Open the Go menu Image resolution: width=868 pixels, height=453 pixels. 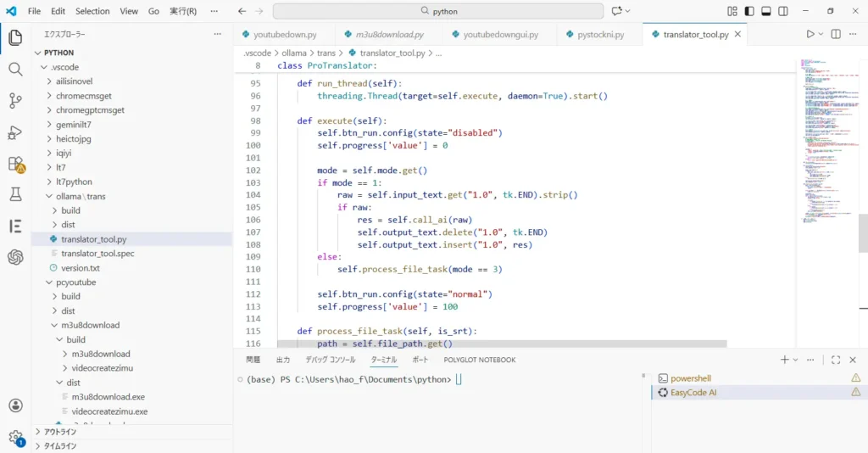153,11
